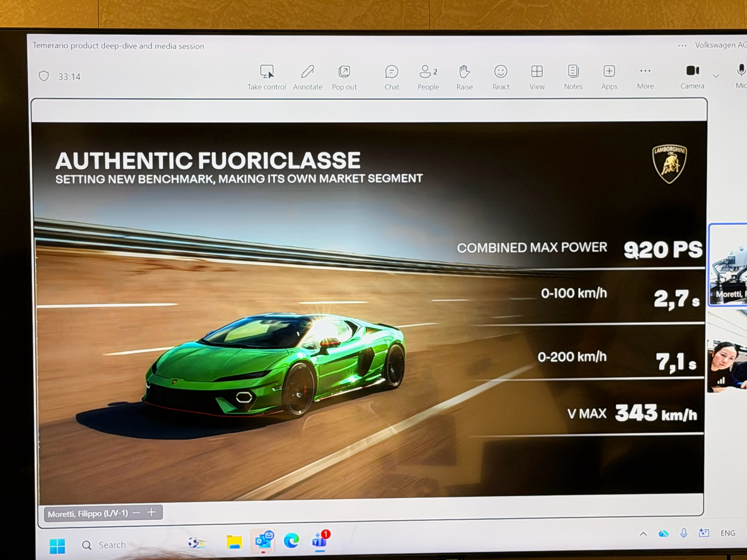
Task: Open meeting Notes
Action: pos(573,78)
